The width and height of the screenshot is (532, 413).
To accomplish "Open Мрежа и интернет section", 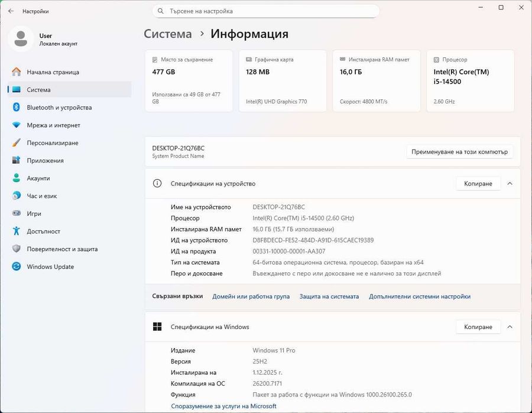I will pyautogui.click(x=53, y=125).
